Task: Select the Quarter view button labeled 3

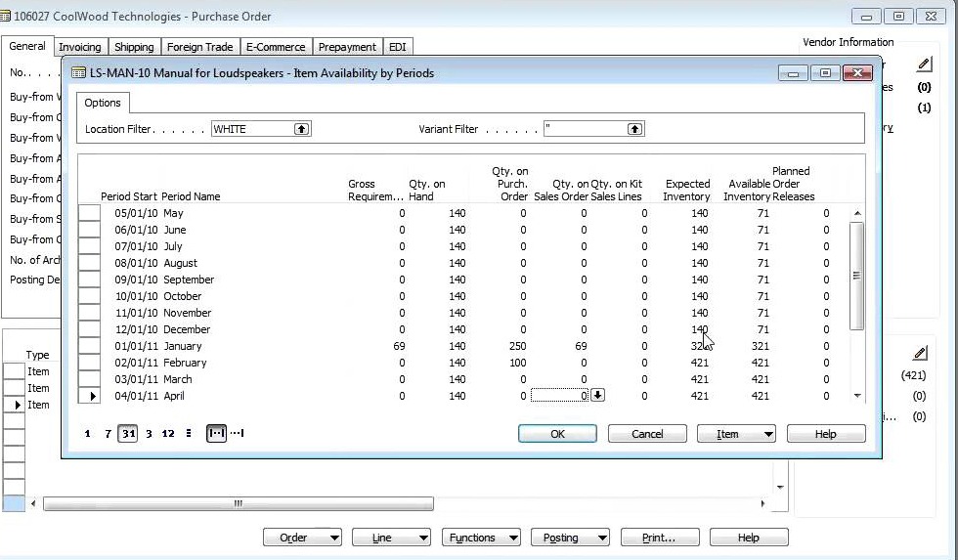Action: 149,434
